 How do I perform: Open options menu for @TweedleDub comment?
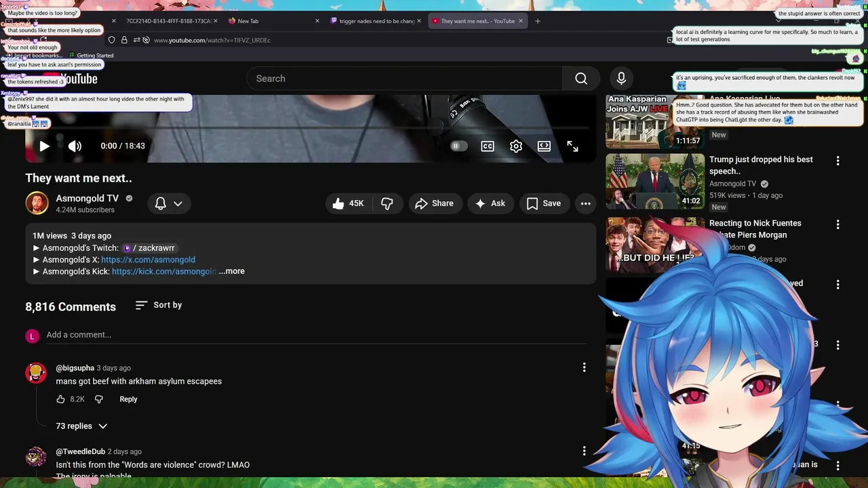click(x=584, y=451)
